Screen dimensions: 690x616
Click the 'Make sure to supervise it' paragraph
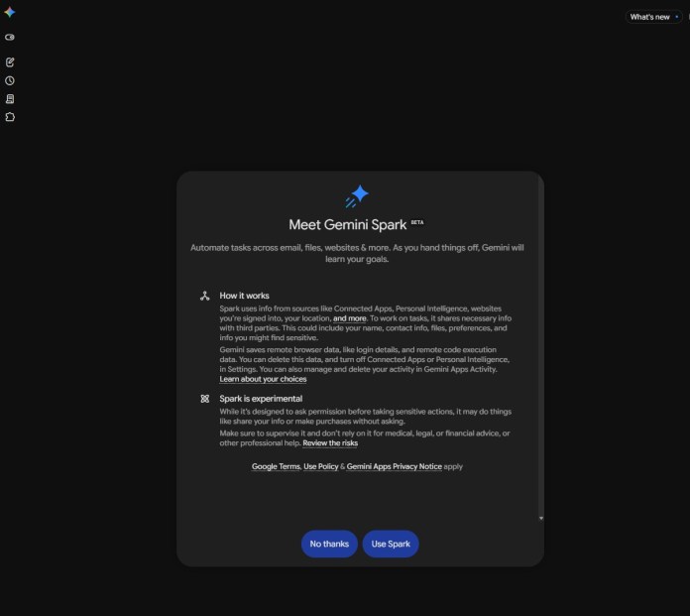[x=365, y=438]
